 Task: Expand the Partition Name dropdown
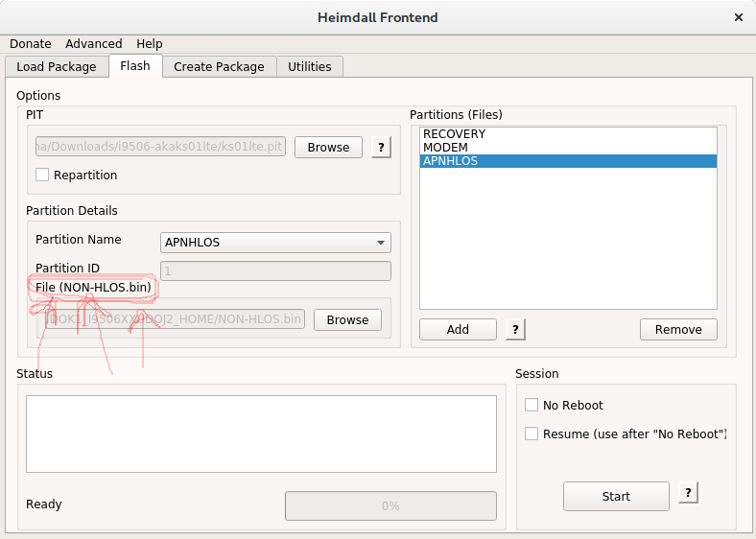275,242
